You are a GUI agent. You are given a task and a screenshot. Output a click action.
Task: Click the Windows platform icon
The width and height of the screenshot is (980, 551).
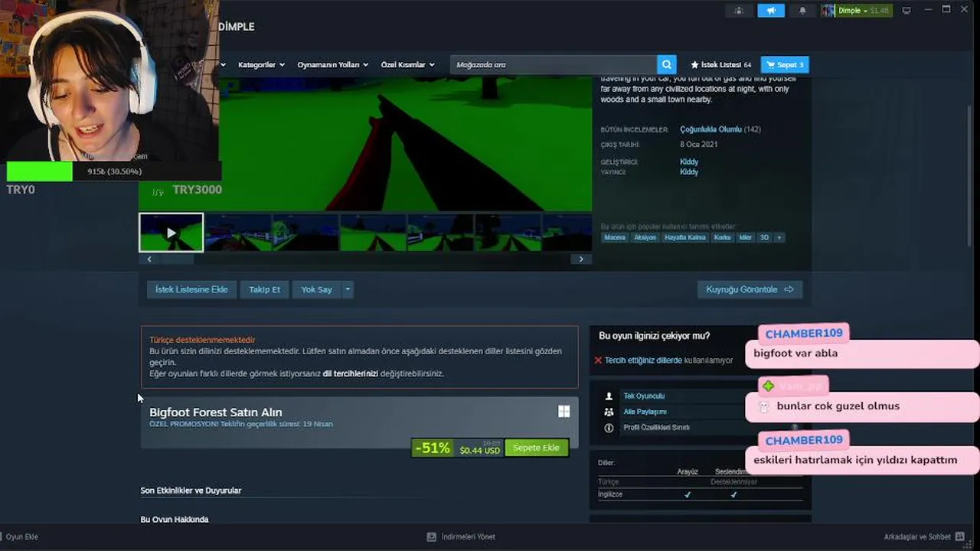(x=563, y=412)
